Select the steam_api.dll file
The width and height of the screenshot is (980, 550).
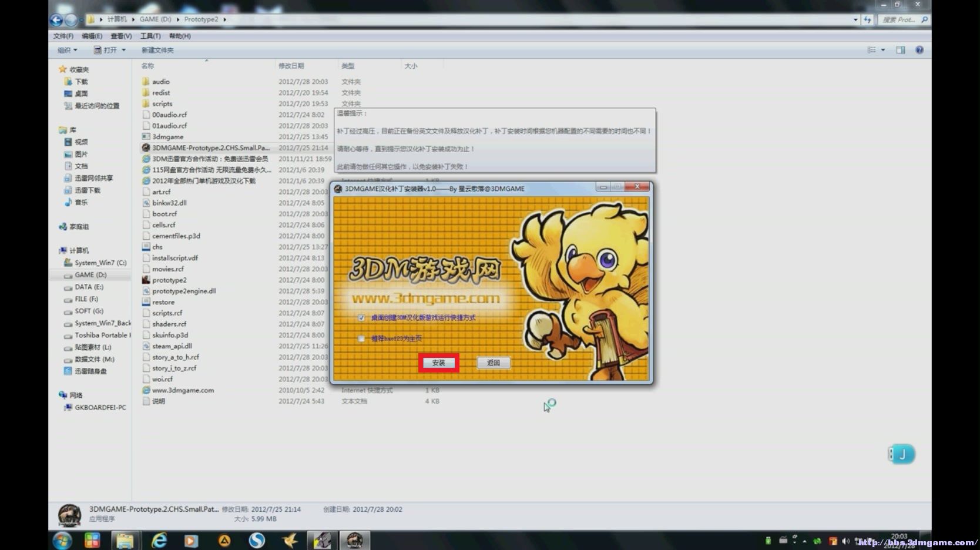click(172, 346)
